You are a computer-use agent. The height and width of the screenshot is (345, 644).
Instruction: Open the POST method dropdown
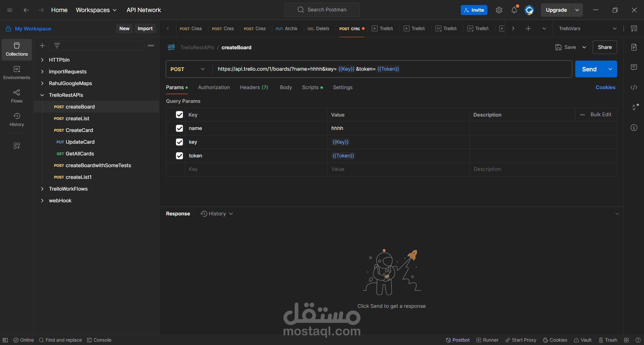point(189,69)
